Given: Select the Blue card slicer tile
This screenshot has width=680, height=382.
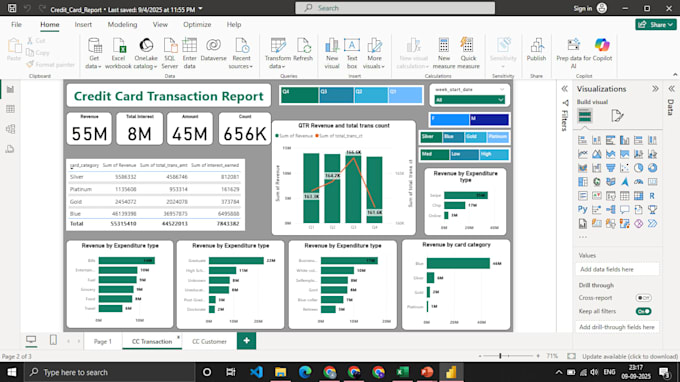Looking at the screenshot, I should (x=453, y=137).
